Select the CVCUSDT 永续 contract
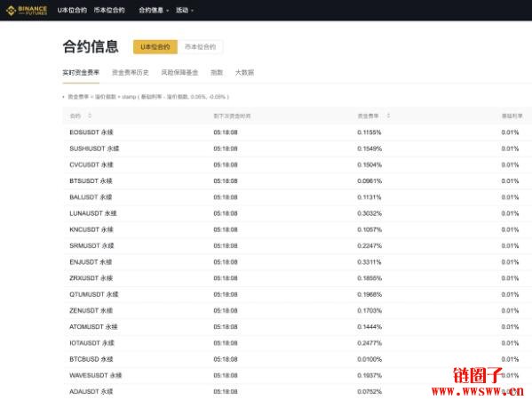The image size is (532, 400). (x=91, y=164)
